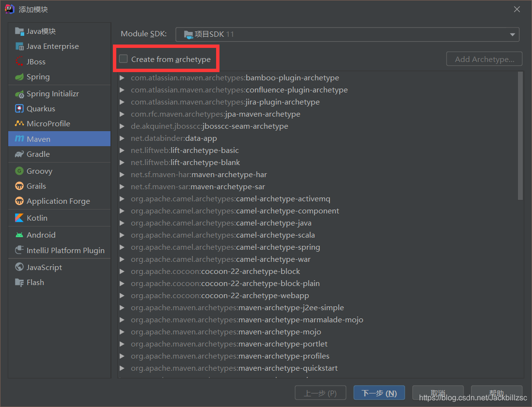
Task: Click the 取消 cancel button
Action: tap(438, 393)
